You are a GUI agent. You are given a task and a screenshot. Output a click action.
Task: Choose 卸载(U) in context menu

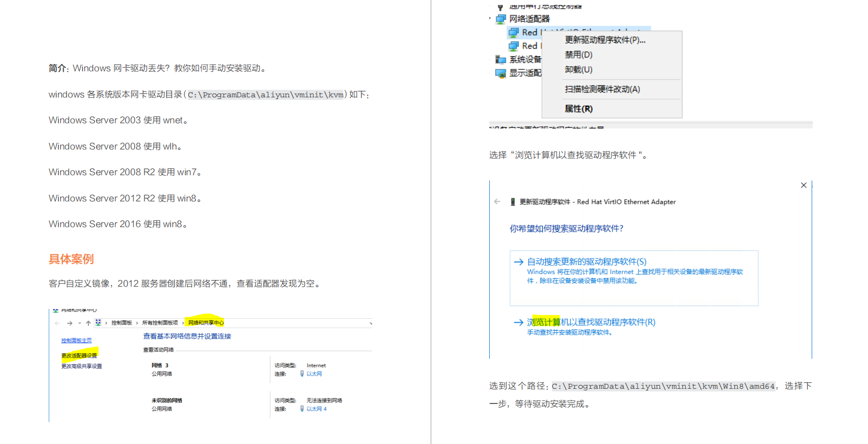pos(578,69)
